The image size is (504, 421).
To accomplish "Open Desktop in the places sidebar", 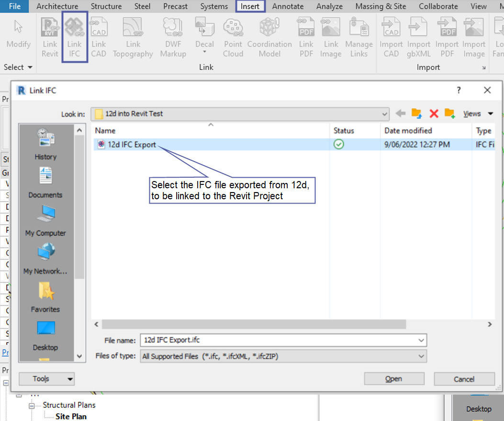I will tap(45, 335).
